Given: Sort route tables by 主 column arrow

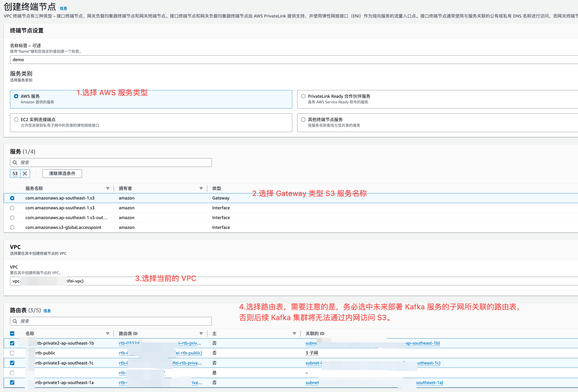Looking at the screenshot, I should (x=294, y=334).
